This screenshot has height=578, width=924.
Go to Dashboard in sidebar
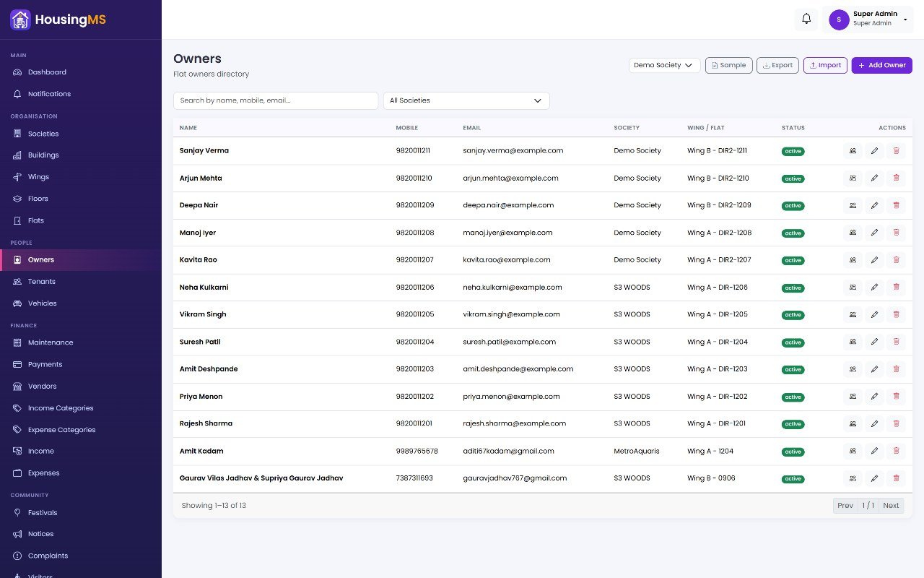pyautogui.click(x=81, y=72)
